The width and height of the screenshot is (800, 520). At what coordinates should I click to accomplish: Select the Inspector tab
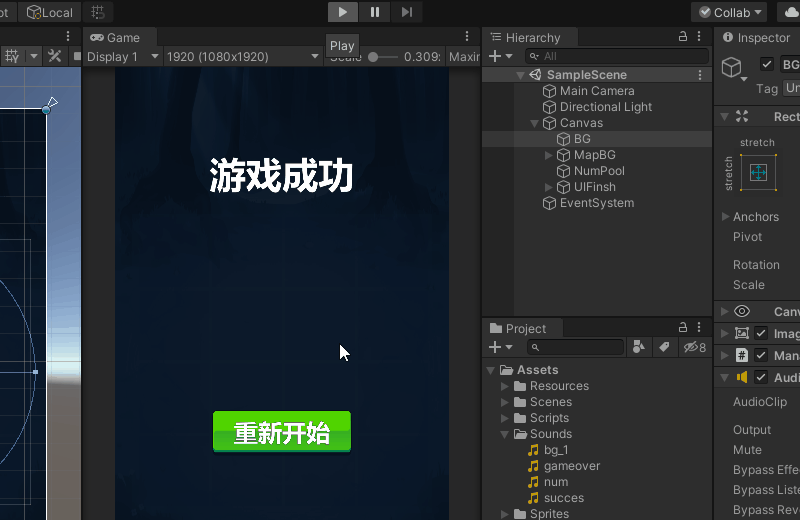pyautogui.click(x=757, y=38)
